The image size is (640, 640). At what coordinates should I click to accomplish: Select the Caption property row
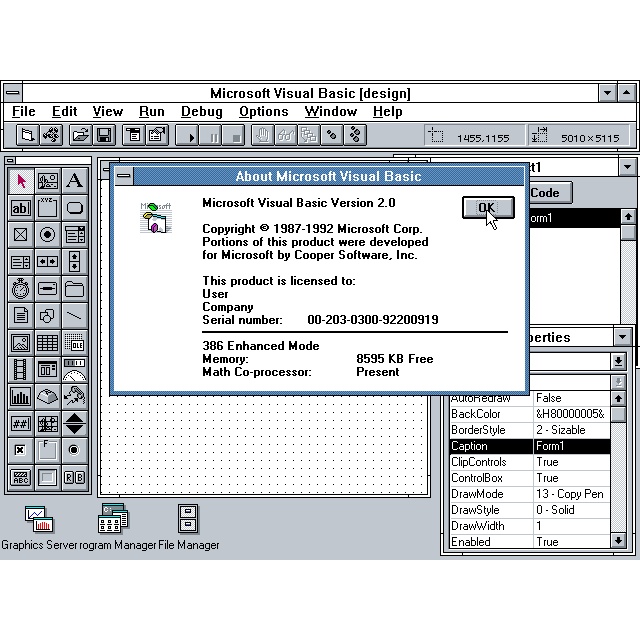click(x=530, y=446)
